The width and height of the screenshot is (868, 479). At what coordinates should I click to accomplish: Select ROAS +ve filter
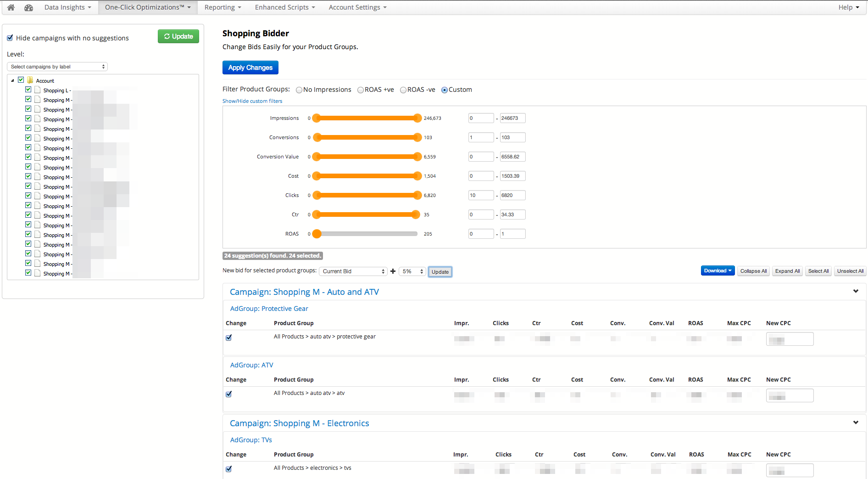361,90
